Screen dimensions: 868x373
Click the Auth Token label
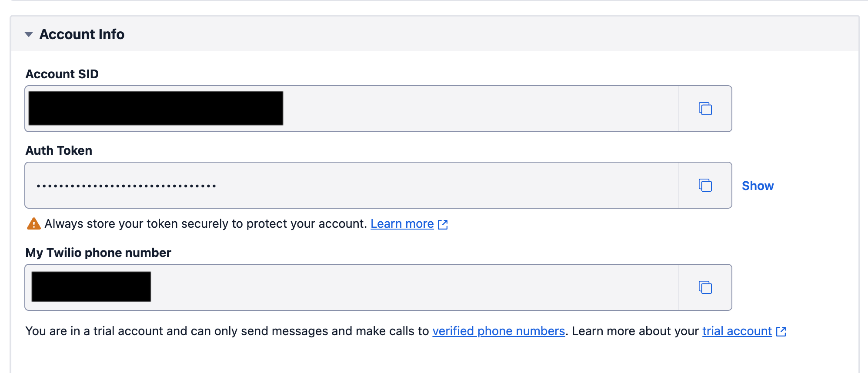(x=59, y=151)
